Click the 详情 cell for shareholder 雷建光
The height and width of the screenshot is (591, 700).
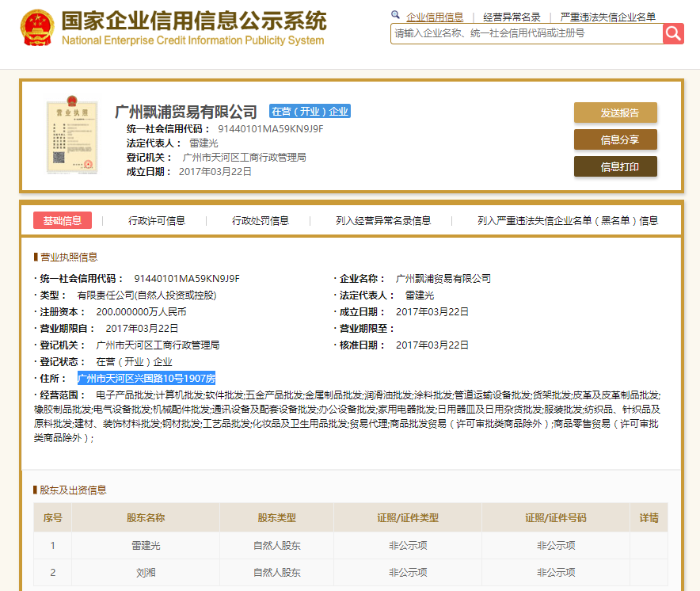648,545
